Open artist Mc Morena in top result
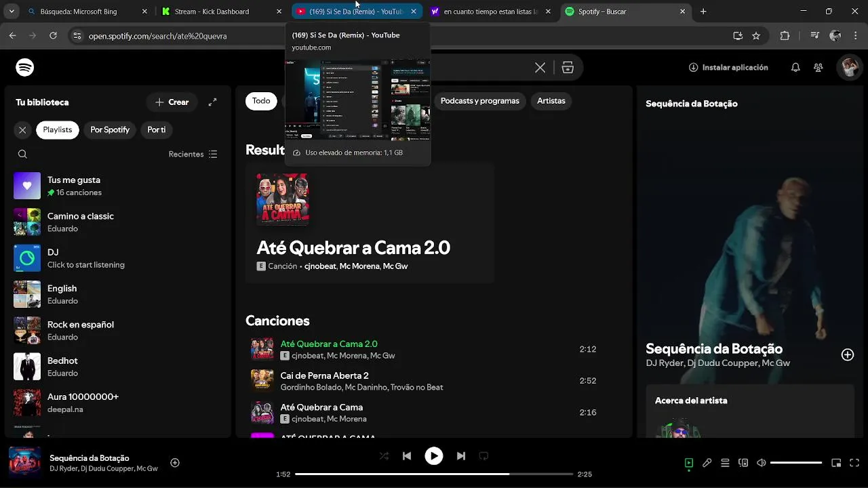Viewport: 868px width, 488px height. [x=359, y=266]
